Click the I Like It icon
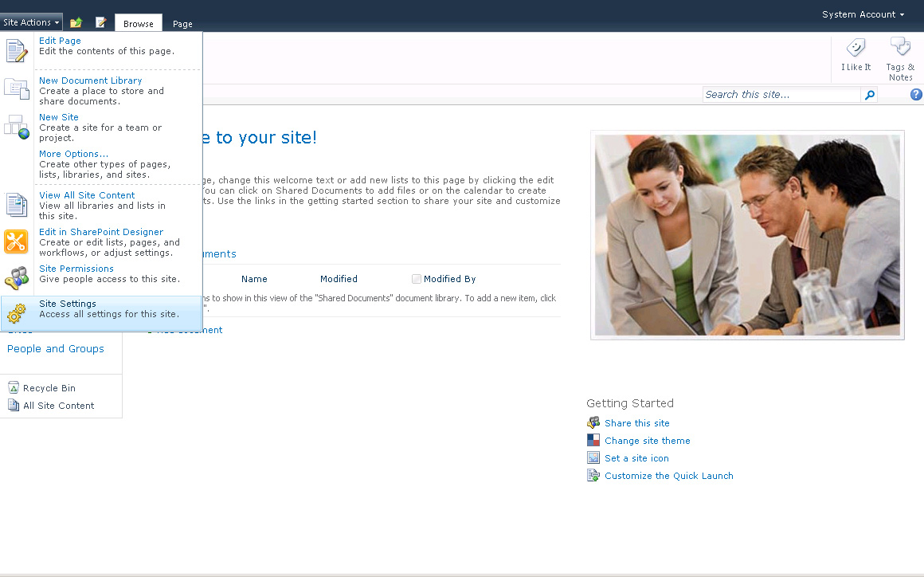Screen dimensions: 924x577 coord(855,47)
